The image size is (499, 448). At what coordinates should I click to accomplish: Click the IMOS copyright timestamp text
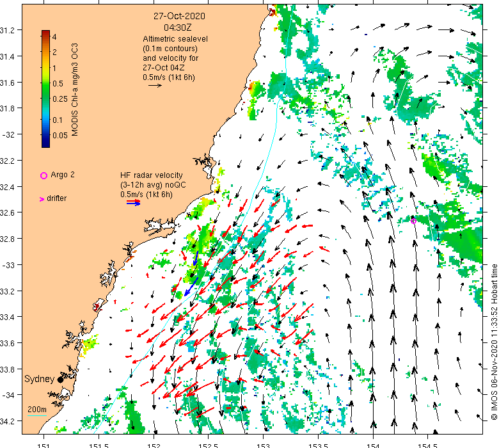tap(495, 342)
